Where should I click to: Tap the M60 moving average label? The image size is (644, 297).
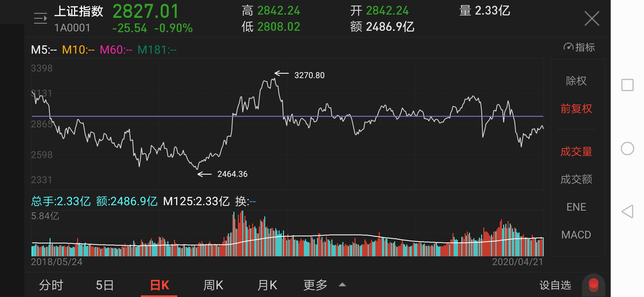tap(116, 50)
